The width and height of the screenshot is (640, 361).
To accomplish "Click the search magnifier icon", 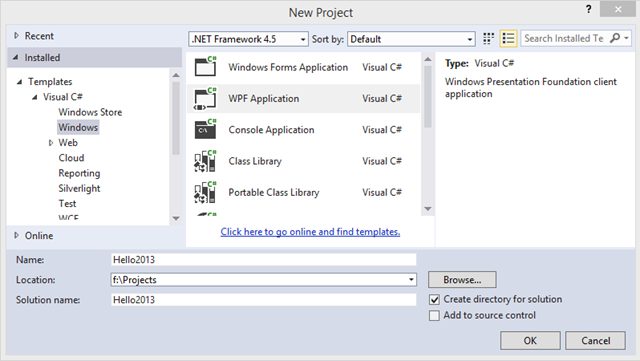I will tap(615, 38).
